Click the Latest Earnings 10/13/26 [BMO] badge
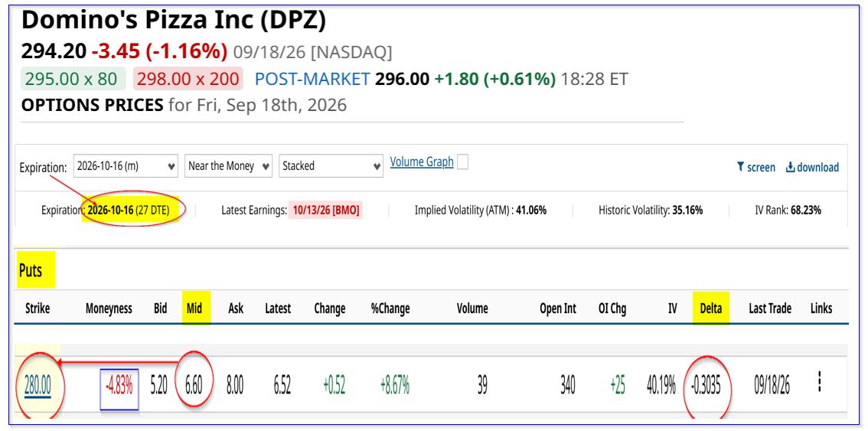 [x=325, y=211]
